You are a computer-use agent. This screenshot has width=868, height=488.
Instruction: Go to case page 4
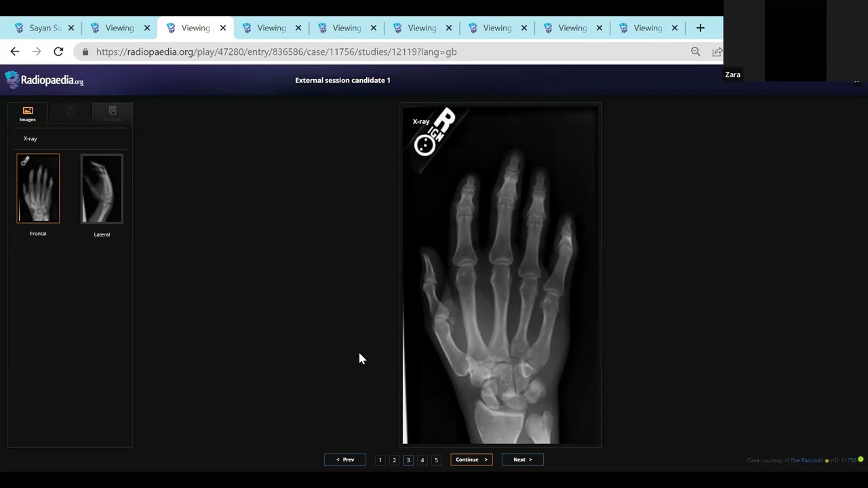(422, 460)
